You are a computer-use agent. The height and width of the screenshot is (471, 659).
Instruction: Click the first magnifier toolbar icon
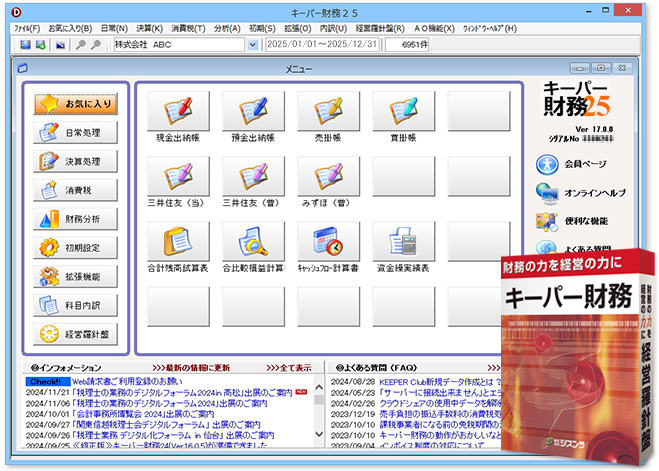80,45
